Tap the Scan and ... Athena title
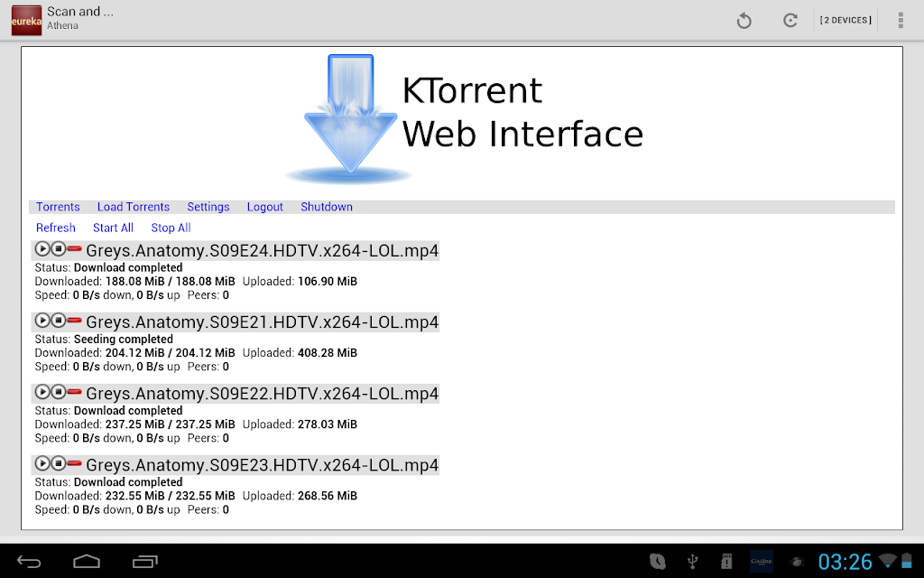 tap(80, 18)
